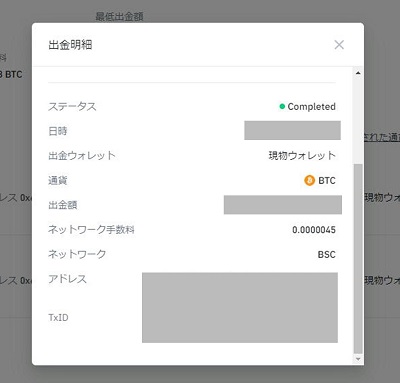Click the redacted 出金額 amount
The image size is (400, 383).
[x=283, y=205]
